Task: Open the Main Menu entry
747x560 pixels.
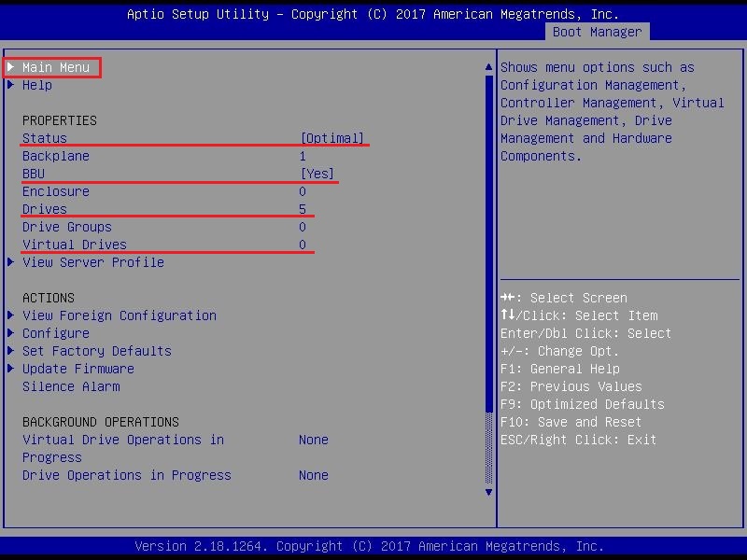Action: (56, 67)
